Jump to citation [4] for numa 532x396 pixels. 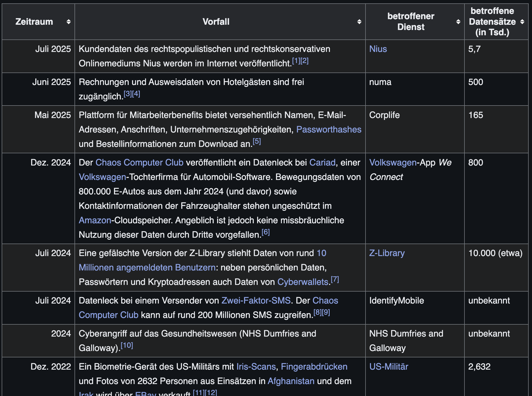point(136,94)
